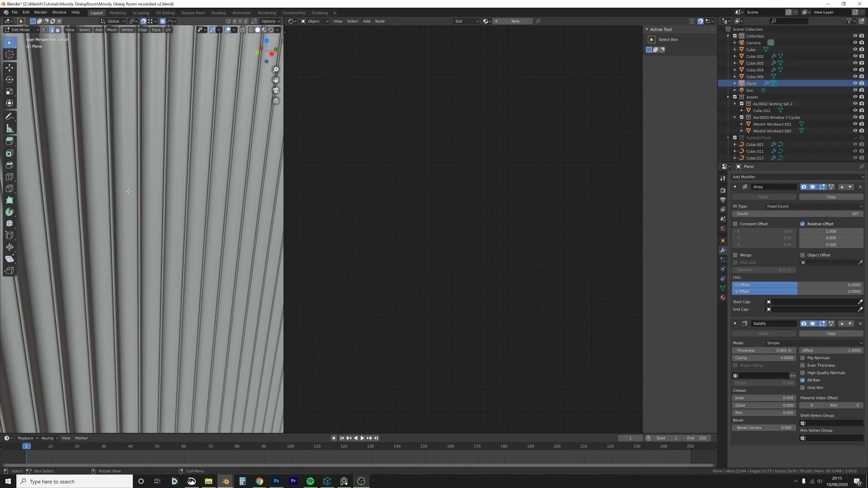Select the Shear tool
This screenshot has width=868, height=488.
(9, 259)
